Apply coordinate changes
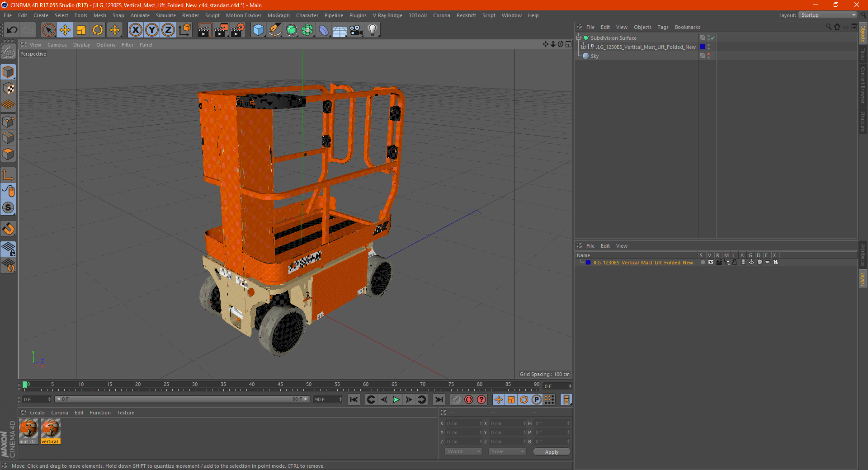 pos(552,452)
